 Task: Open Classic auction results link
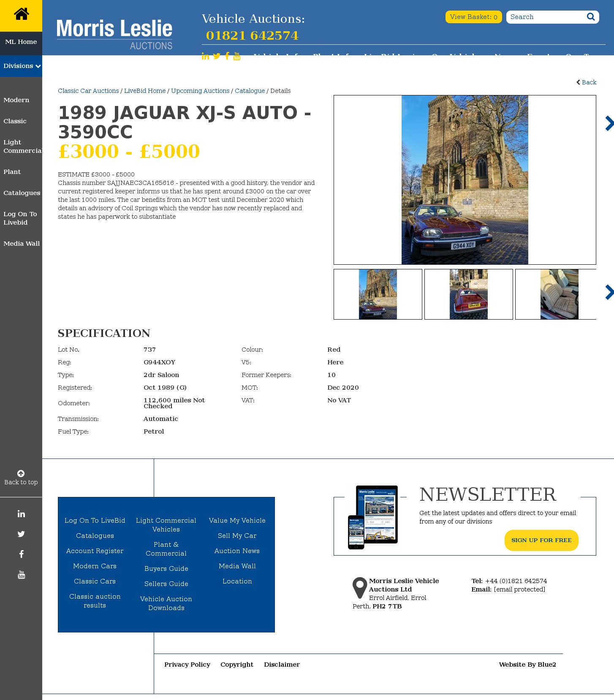[x=95, y=601]
